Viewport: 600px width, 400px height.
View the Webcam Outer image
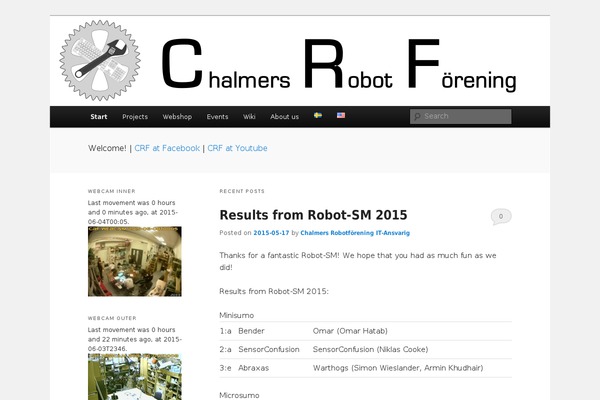pyautogui.click(x=135, y=377)
